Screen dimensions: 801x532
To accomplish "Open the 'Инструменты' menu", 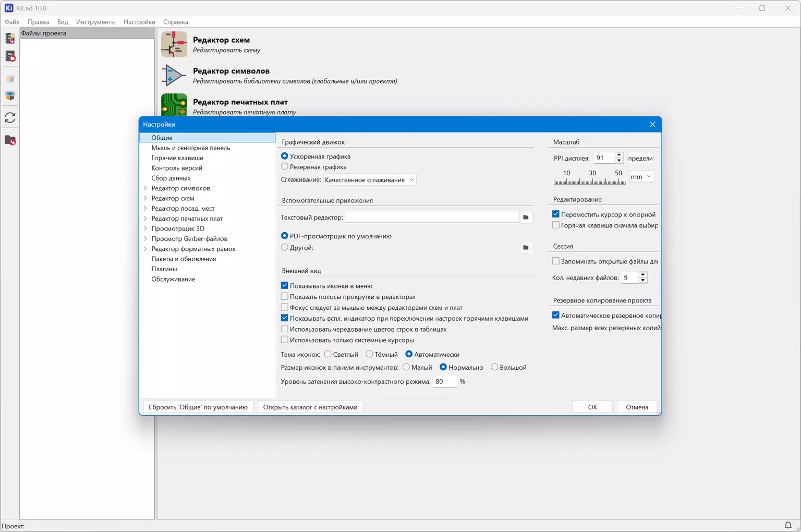I will 95,22.
